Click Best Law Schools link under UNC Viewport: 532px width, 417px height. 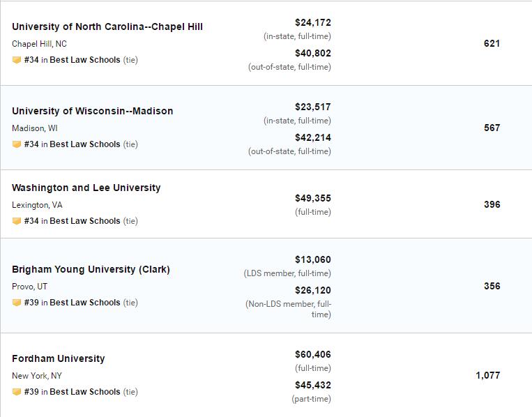coord(85,60)
